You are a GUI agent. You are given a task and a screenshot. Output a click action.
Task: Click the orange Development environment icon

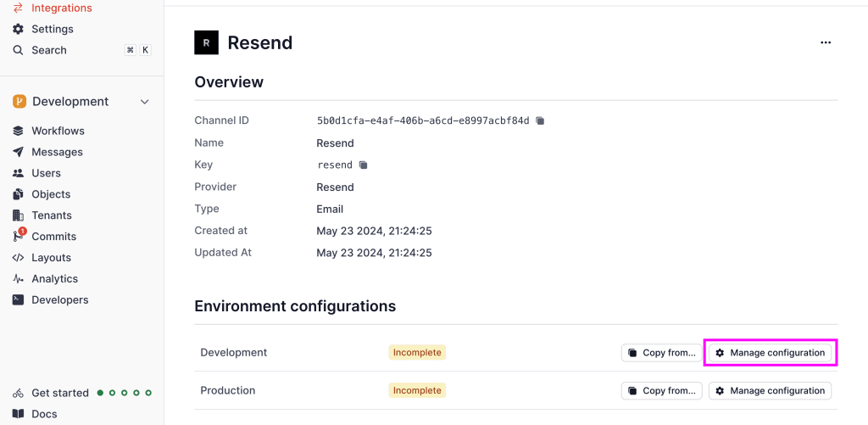point(19,102)
